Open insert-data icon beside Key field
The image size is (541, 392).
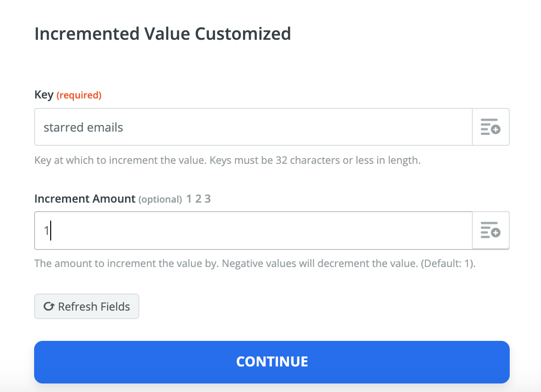pos(490,127)
